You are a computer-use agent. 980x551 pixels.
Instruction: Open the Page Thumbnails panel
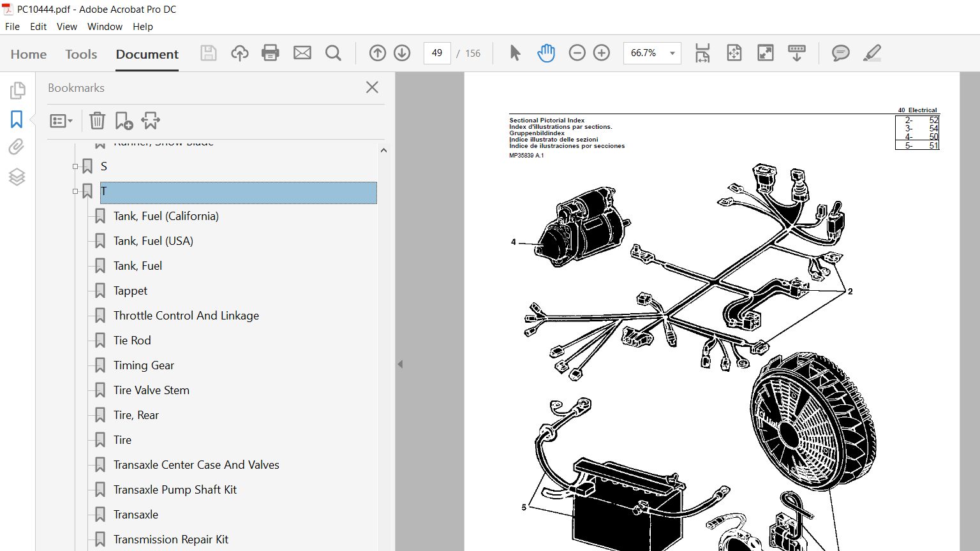pos(17,91)
